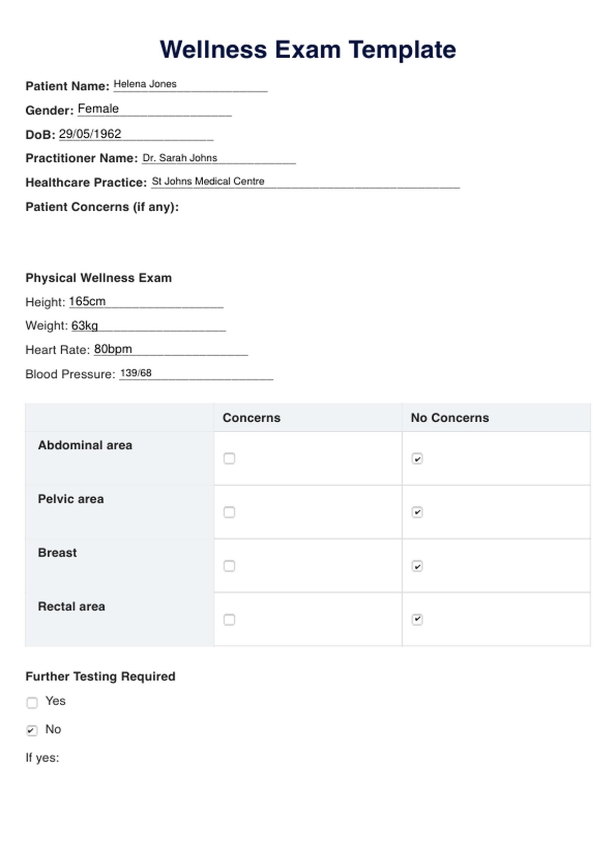Select the Heart Rate field
616x854 pixels.
click(170, 349)
